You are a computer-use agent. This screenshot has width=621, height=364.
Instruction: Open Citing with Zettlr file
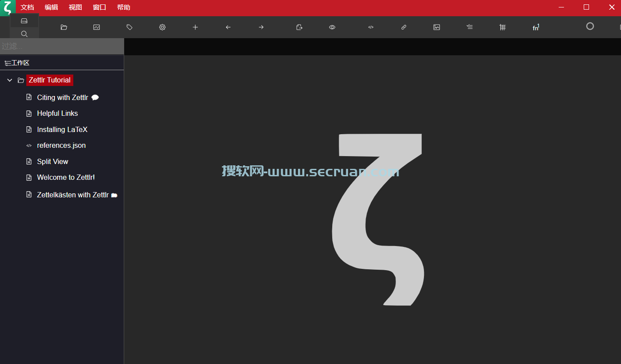[62, 97]
